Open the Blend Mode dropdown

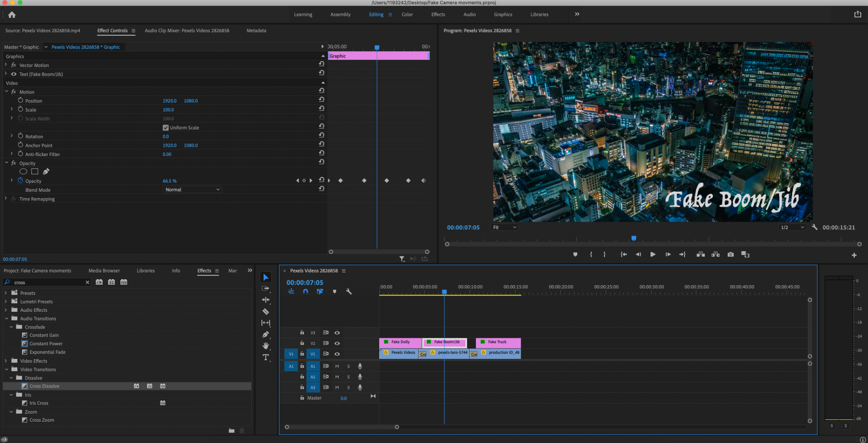192,190
